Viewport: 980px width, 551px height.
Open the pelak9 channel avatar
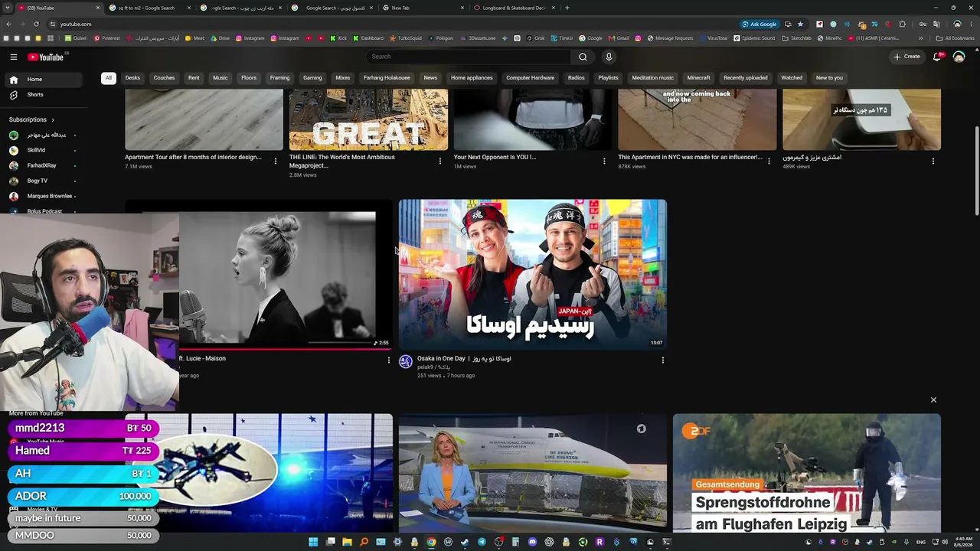coord(406,362)
